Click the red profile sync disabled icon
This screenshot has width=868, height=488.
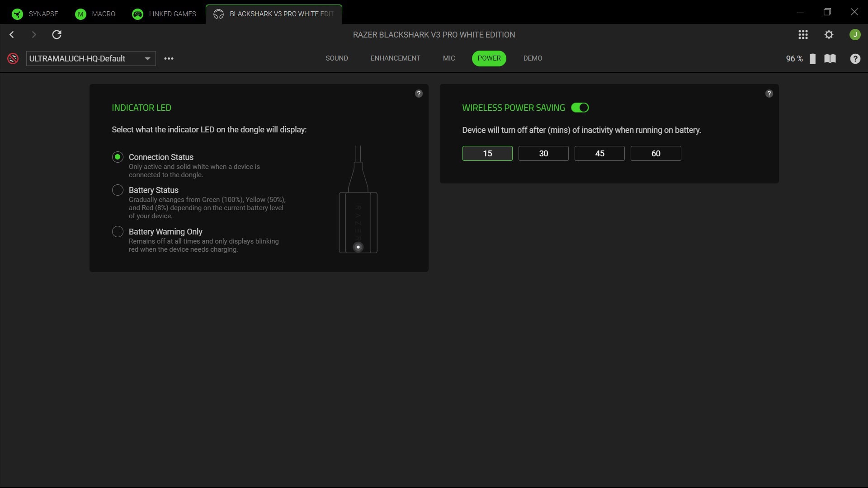13,58
